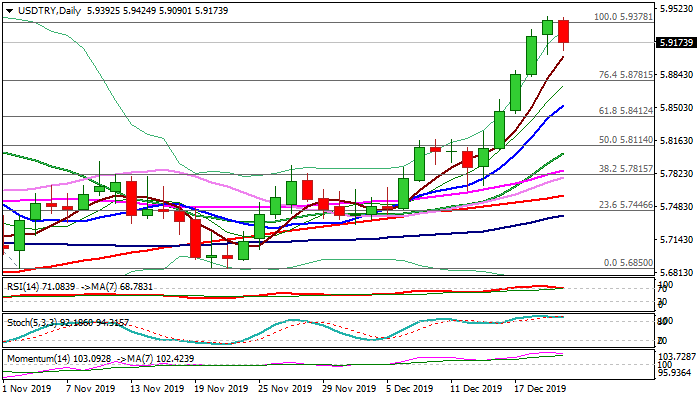Click the 25 Nov 2019 date label

(285, 389)
